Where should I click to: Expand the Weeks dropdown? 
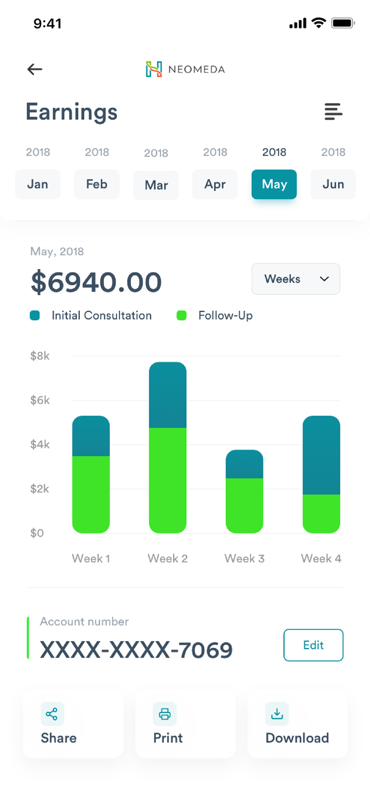(295, 279)
